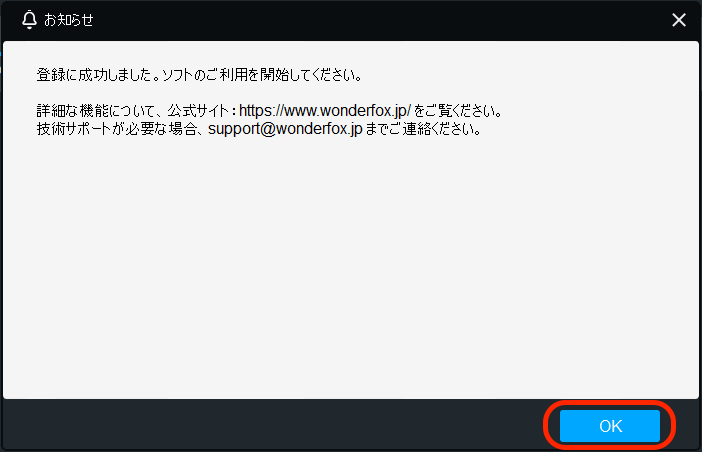Screen dimensions: 702x452
Task: Click the support@wonderfox.jp email address
Action: click(285, 129)
